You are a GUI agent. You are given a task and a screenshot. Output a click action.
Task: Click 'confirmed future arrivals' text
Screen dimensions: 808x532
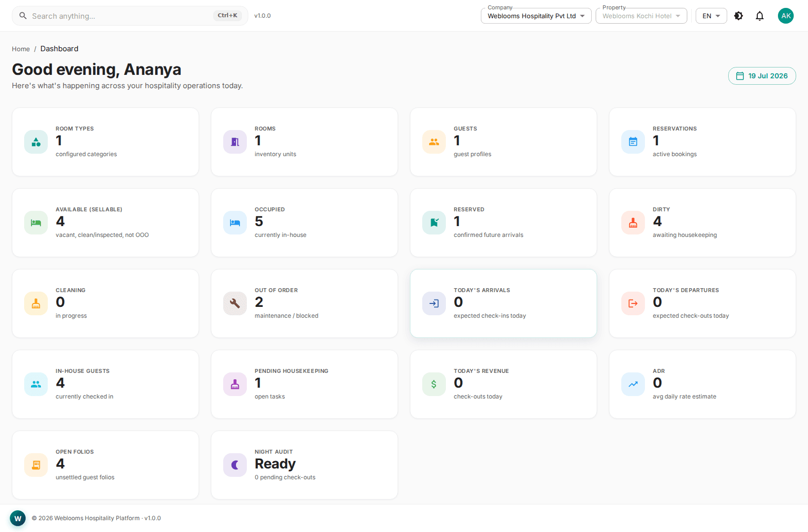(488, 235)
